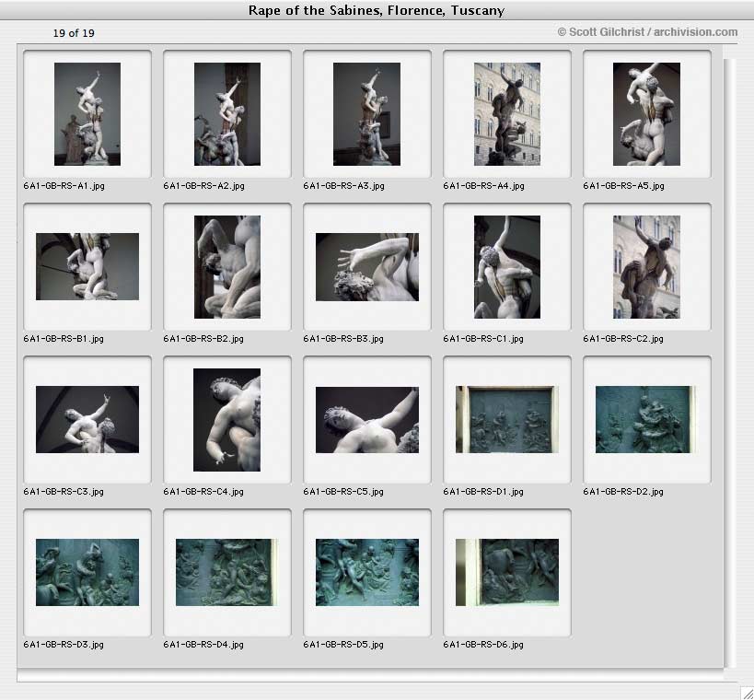Select thumbnail 6A1-GB-RS-B2.jpg
The height and width of the screenshot is (700, 754).
(227, 267)
